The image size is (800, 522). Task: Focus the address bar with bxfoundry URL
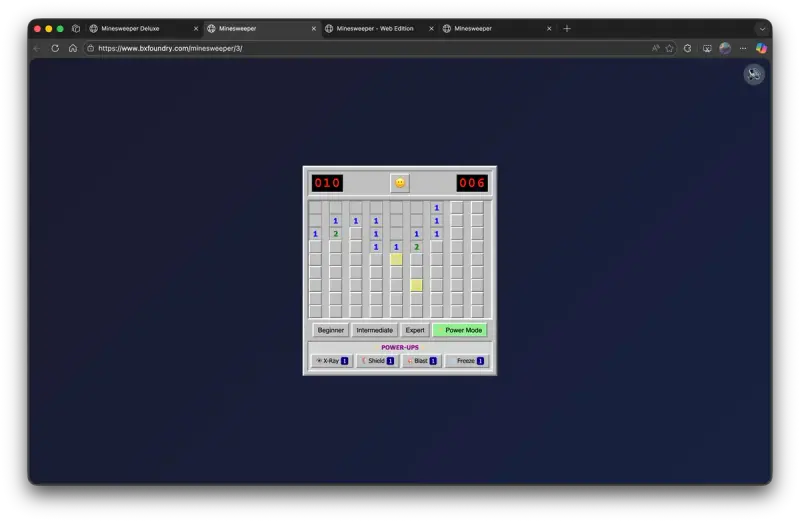(367, 48)
